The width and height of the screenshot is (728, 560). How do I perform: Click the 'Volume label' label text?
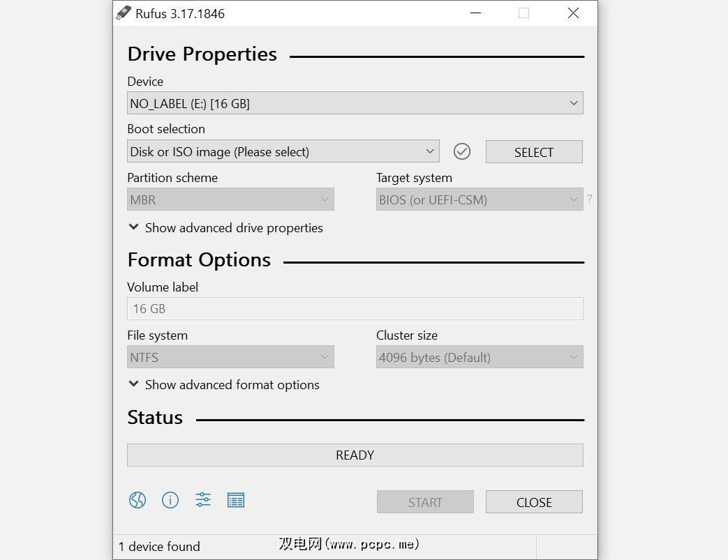(x=163, y=287)
